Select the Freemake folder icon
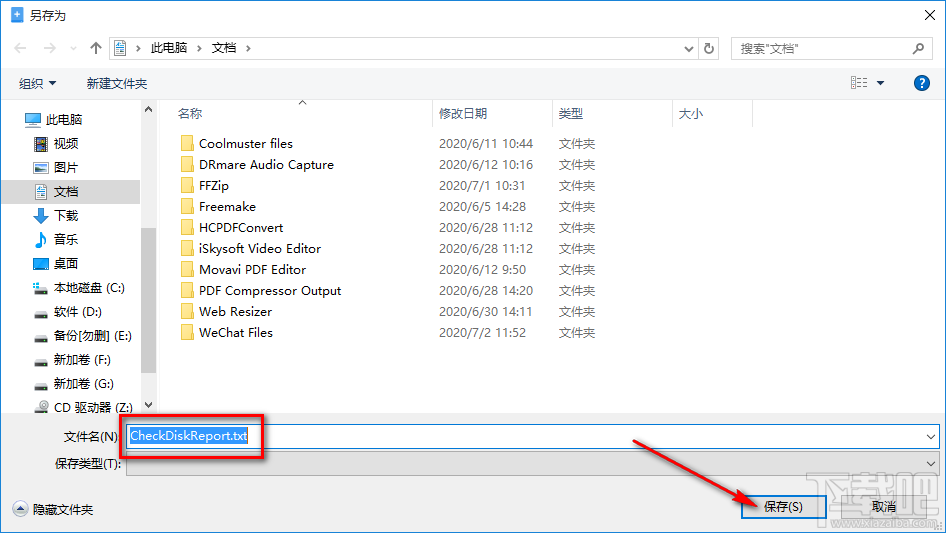Screen dimensions: 946x533 pos(187,206)
